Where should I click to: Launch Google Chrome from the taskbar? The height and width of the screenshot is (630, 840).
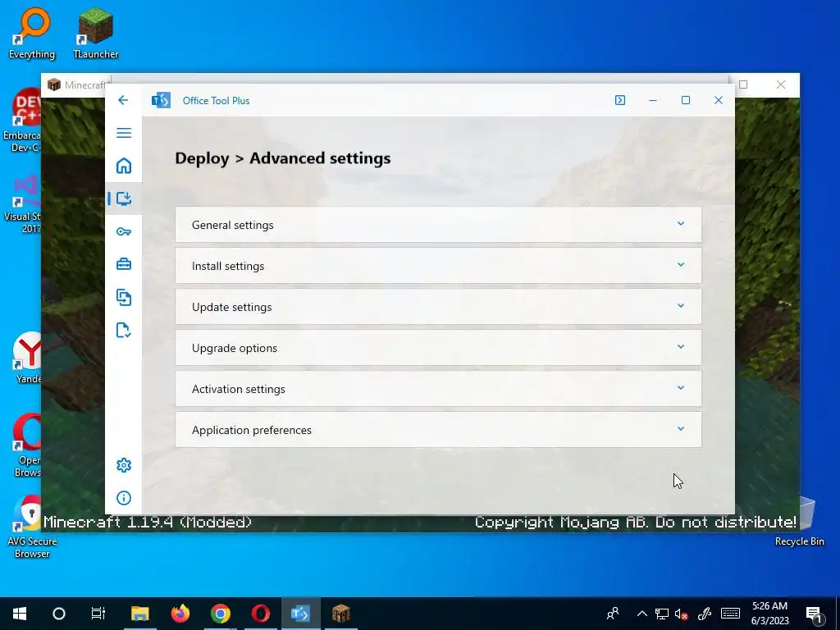click(x=220, y=614)
